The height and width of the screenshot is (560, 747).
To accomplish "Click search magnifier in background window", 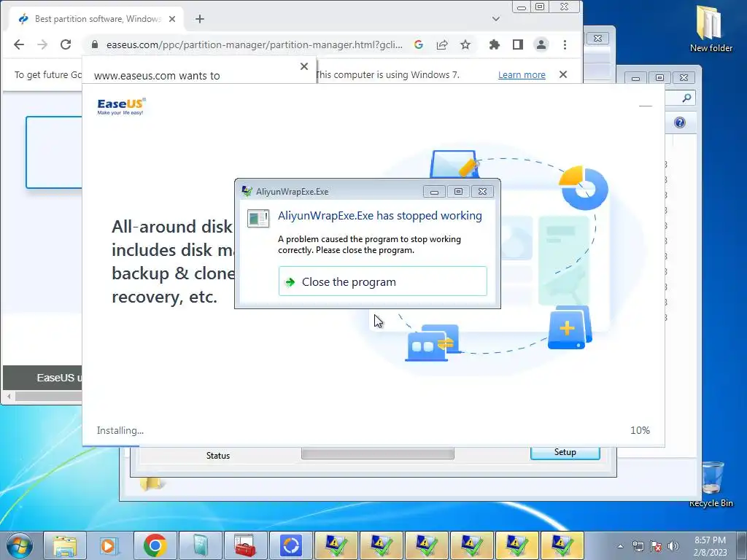I will pos(686,98).
